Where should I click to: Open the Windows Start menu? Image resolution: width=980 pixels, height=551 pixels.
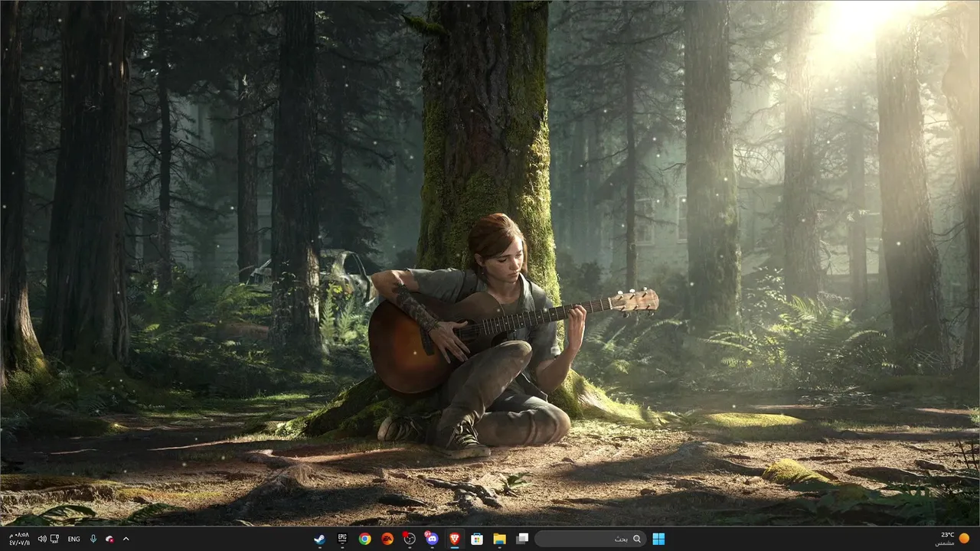[658, 539]
